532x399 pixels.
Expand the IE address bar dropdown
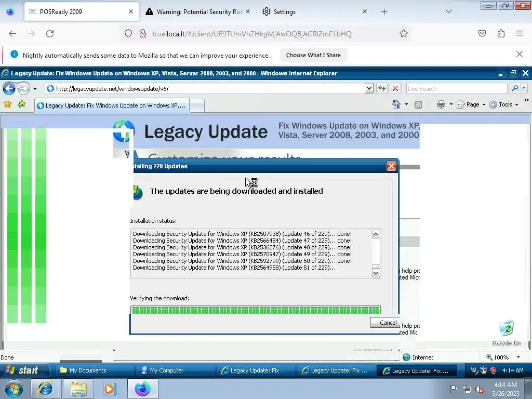369,89
